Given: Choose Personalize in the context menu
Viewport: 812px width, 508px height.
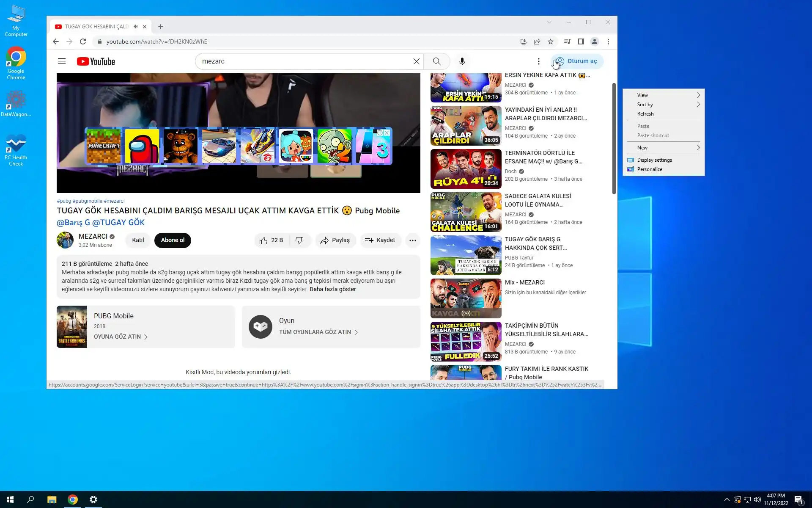Looking at the screenshot, I should pos(649,169).
